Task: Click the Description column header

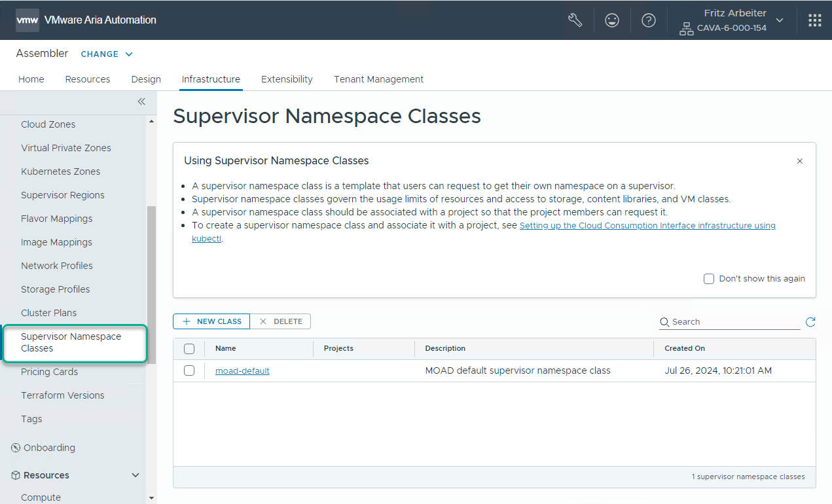Action: click(x=445, y=348)
